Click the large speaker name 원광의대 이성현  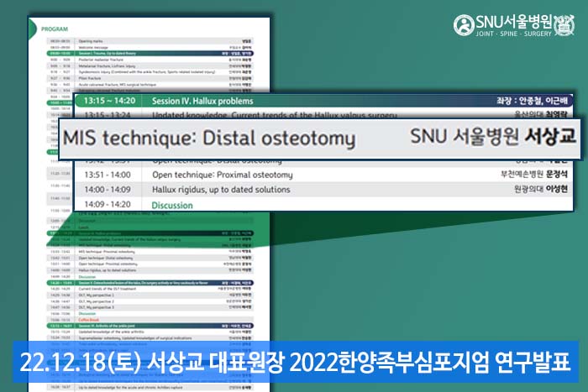coord(541,189)
